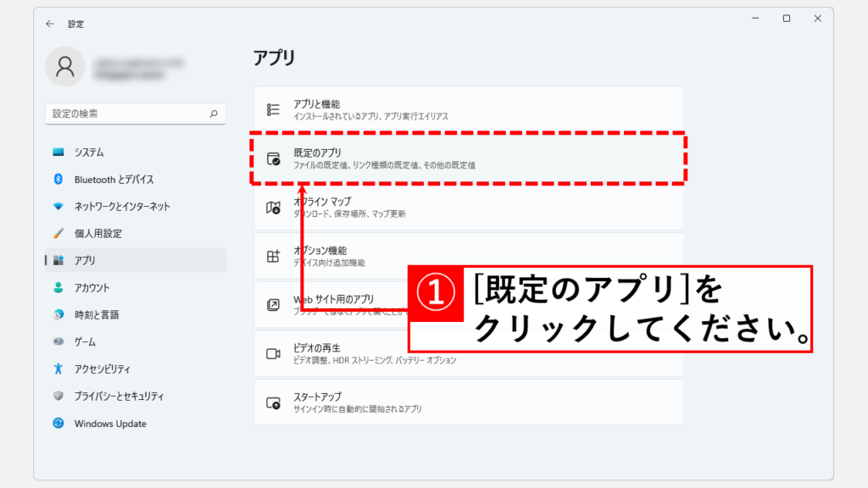Click the ビデオの再生 camera icon
This screenshot has width=868, height=488.
274,353
